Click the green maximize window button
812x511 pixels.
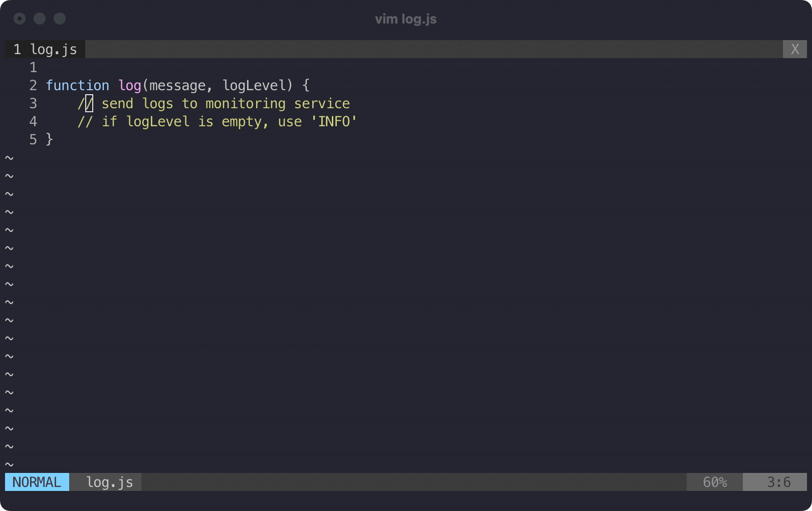pos(60,19)
